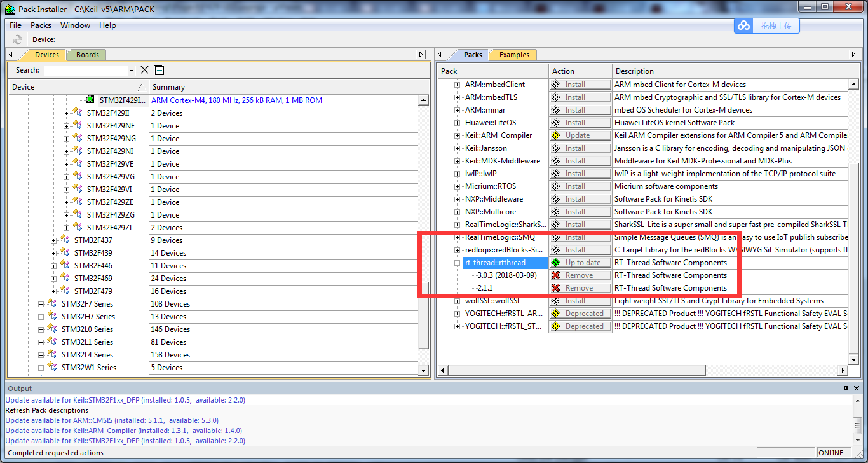Install the Keil::MDK-Middleware pack

click(580, 161)
